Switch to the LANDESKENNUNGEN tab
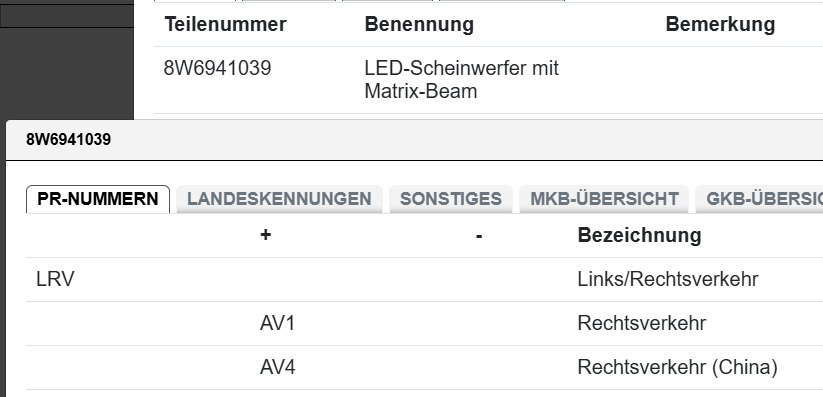 pyautogui.click(x=279, y=199)
